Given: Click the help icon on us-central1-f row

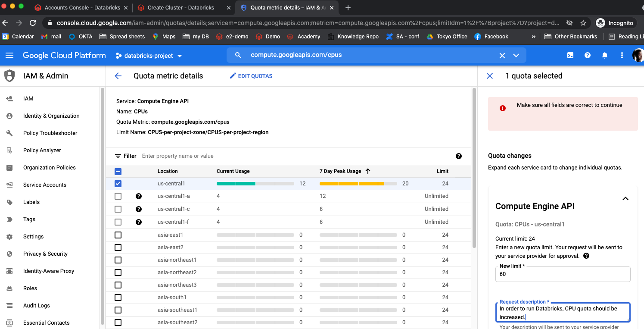Looking at the screenshot, I should coord(139,222).
